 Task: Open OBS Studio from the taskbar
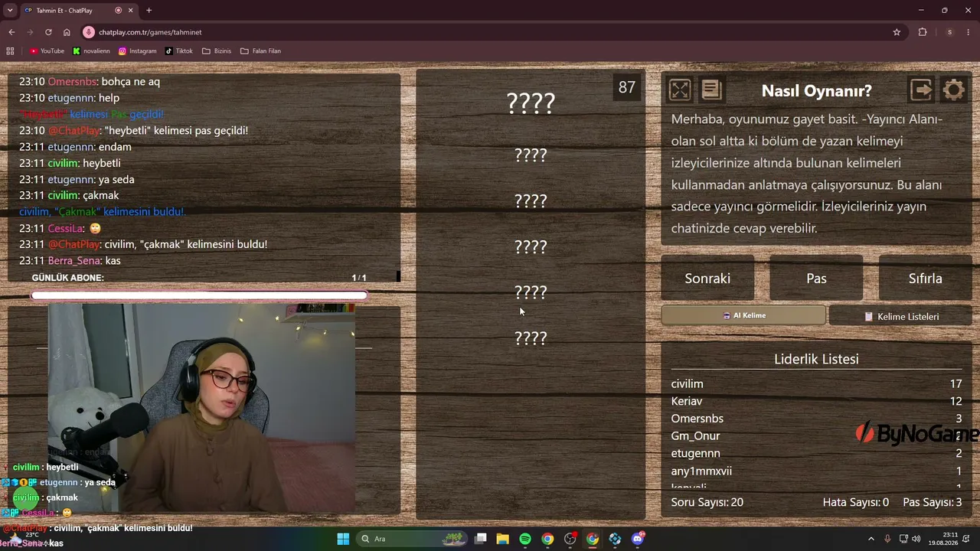[570, 539]
